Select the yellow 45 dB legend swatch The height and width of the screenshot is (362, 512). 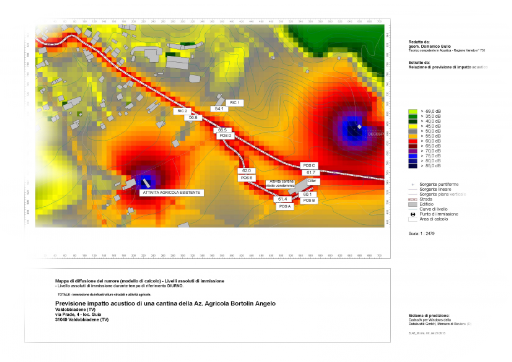tap(413, 126)
